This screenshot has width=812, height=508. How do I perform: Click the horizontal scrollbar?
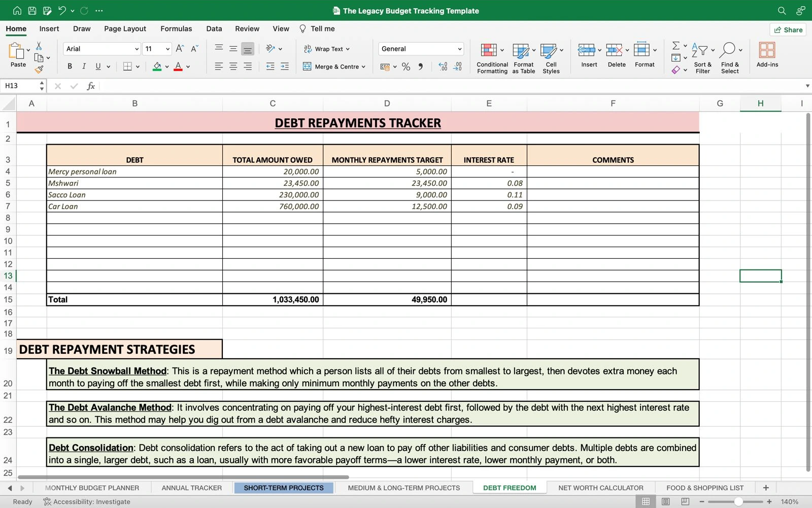pyautogui.click(x=183, y=477)
